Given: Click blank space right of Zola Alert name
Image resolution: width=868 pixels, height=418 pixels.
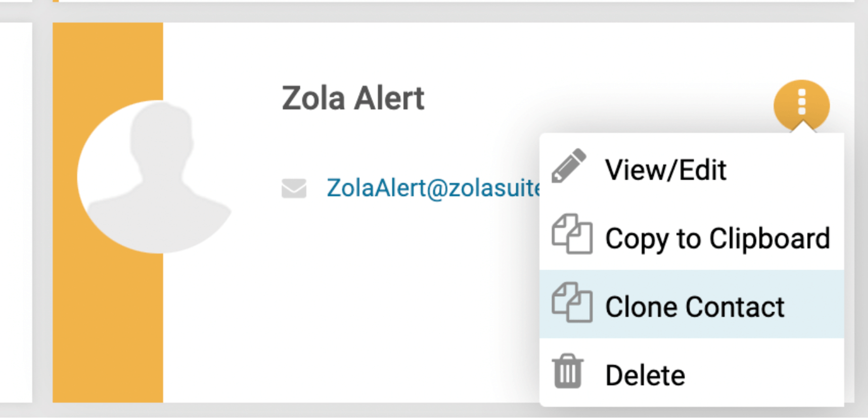Looking at the screenshot, I should point(589,98).
